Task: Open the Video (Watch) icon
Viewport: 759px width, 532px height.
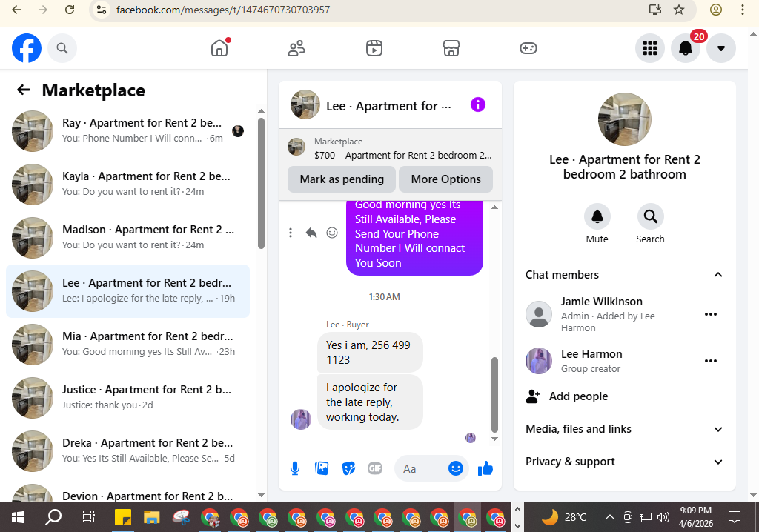Action: 374,48
